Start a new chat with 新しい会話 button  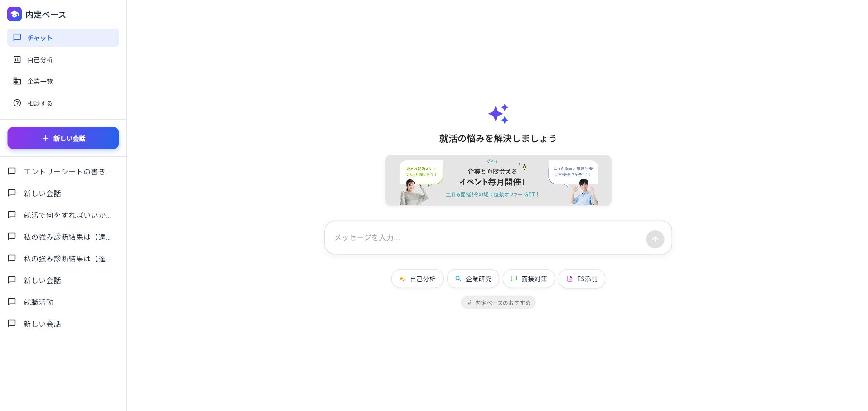(x=63, y=138)
